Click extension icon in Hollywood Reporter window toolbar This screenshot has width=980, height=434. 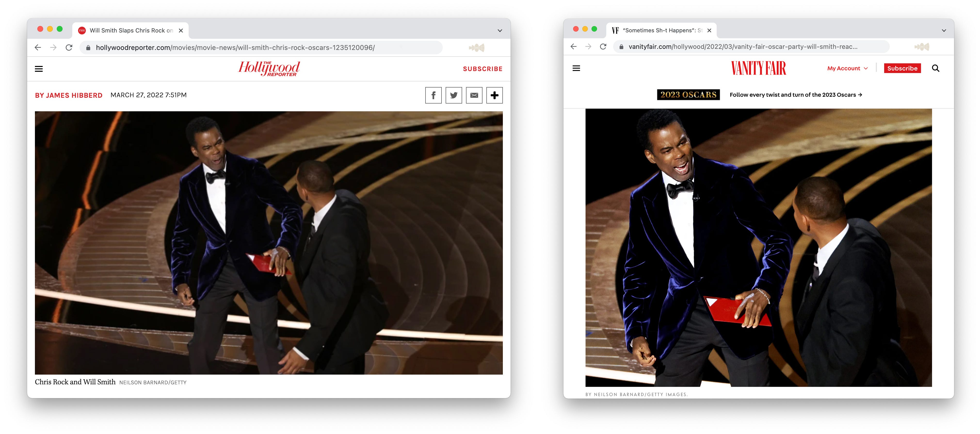point(477,48)
